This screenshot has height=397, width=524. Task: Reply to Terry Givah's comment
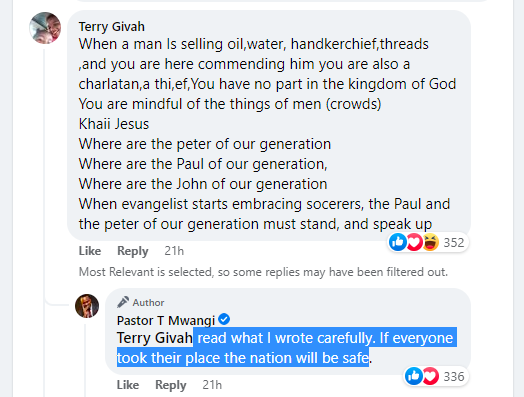pyautogui.click(x=133, y=251)
